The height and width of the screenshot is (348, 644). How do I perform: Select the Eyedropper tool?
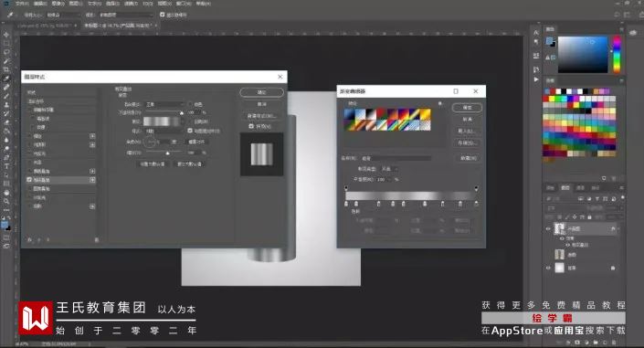click(x=6, y=78)
